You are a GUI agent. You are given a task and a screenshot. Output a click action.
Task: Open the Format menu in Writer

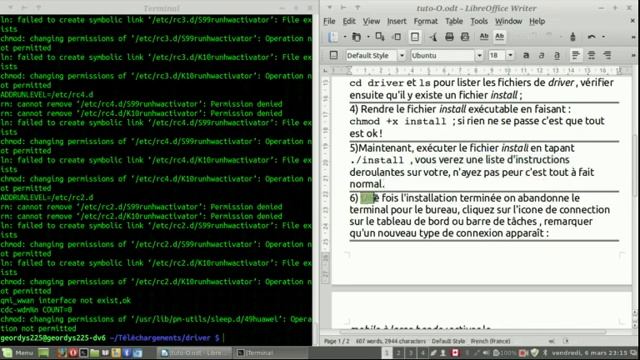[x=426, y=21]
